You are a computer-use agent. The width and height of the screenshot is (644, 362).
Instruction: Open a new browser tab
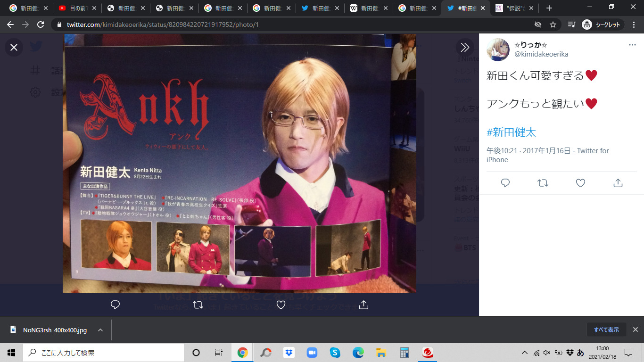[x=549, y=8]
